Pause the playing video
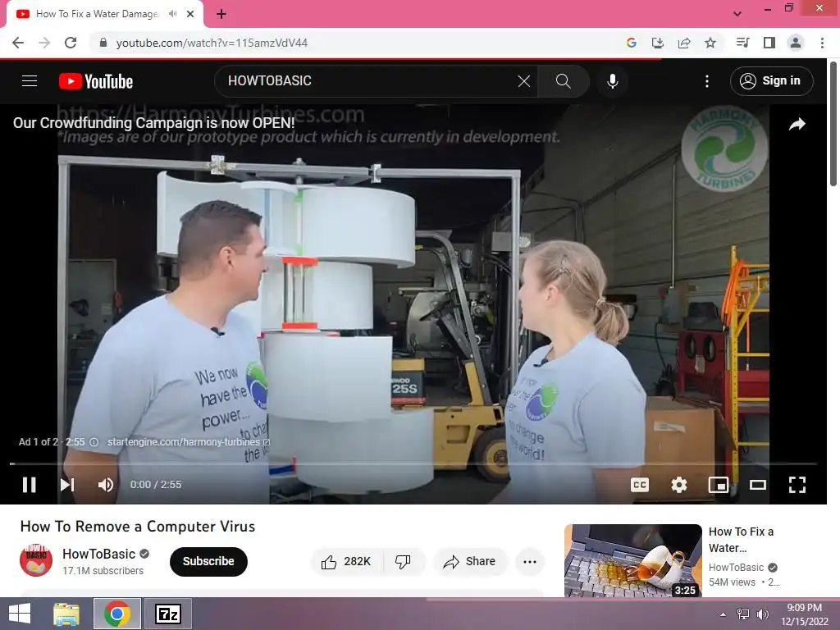The width and height of the screenshot is (840, 630). (x=30, y=484)
